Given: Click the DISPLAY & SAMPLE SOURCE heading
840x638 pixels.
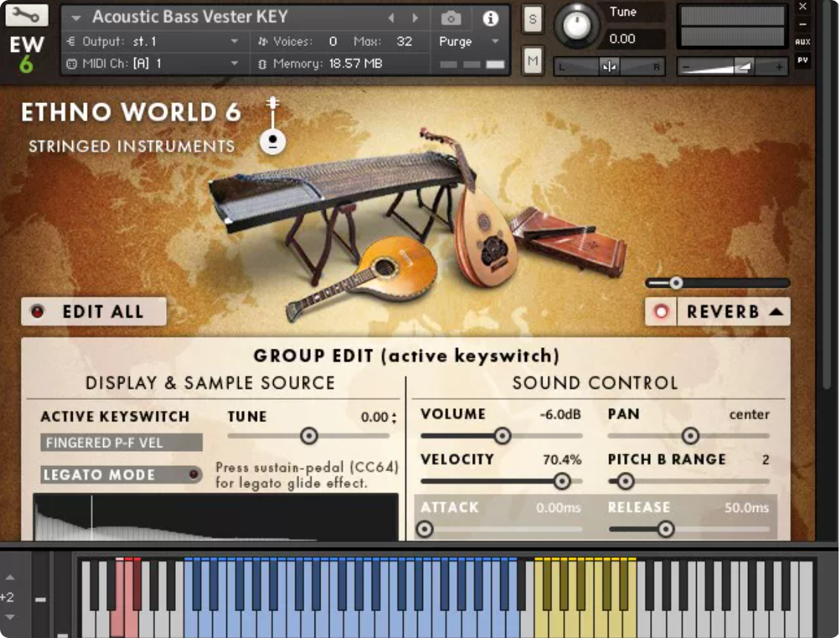Looking at the screenshot, I should [x=210, y=383].
